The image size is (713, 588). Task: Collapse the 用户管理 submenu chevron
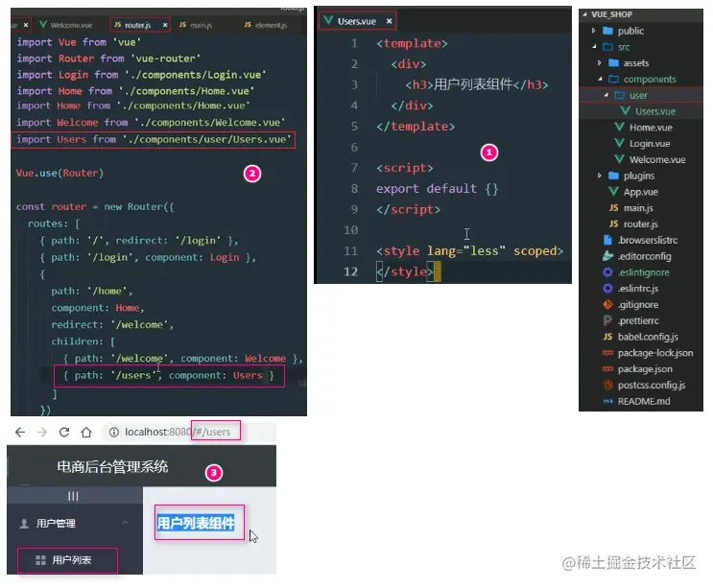(125, 523)
